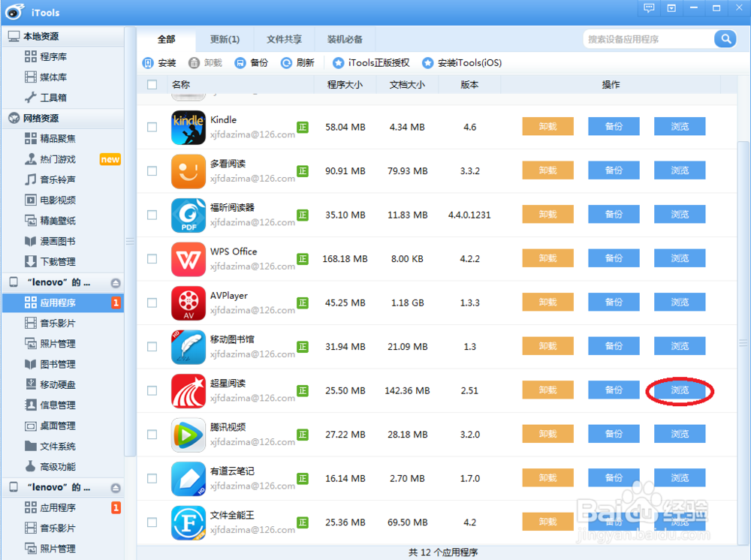This screenshot has height=560, width=751.
Task: Click 卸载 button for 有道云笔记
Action: (548, 478)
